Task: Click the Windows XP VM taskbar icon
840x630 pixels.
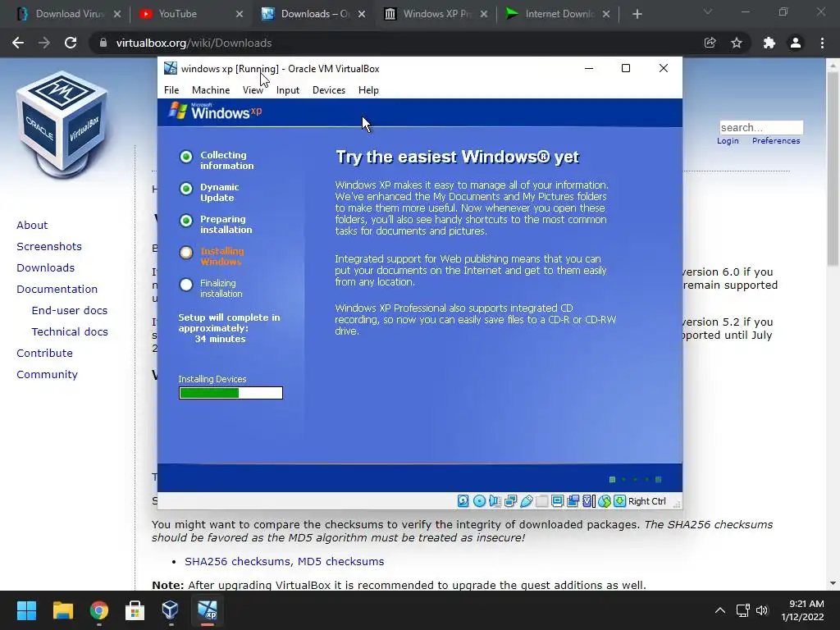Action: pos(208,610)
